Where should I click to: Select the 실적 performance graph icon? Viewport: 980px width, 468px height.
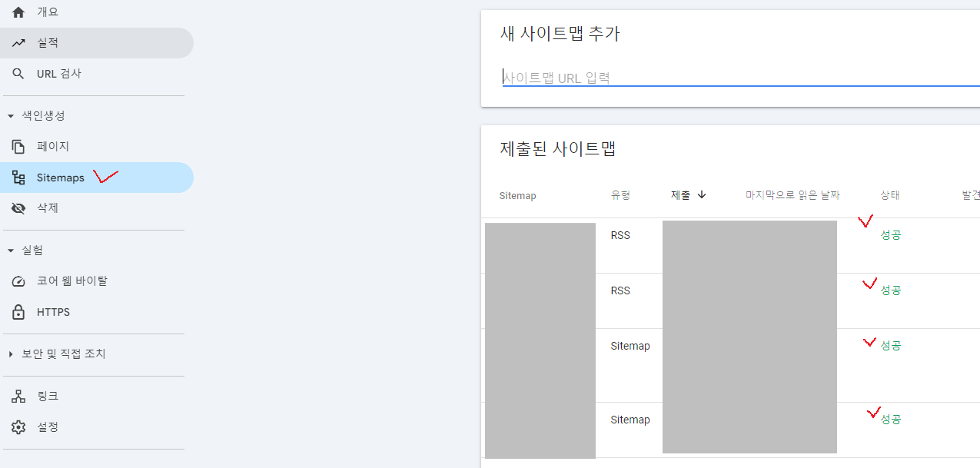[18, 42]
